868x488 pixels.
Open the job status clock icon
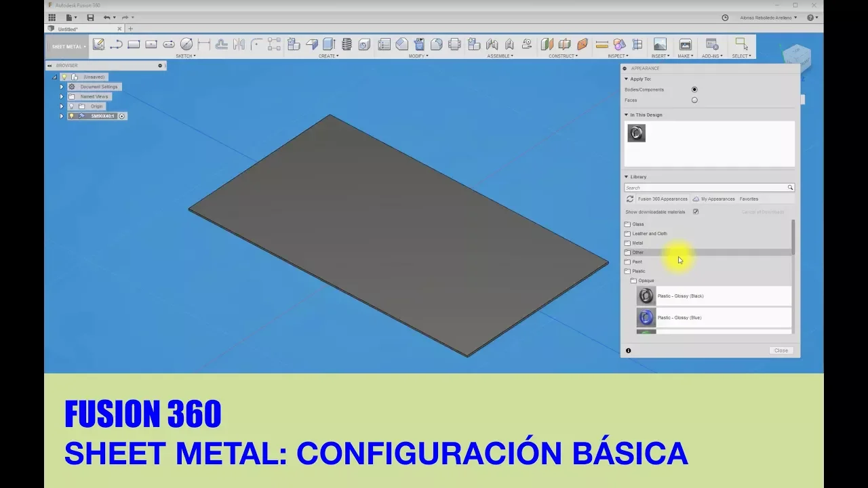pyautogui.click(x=725, y=18)
